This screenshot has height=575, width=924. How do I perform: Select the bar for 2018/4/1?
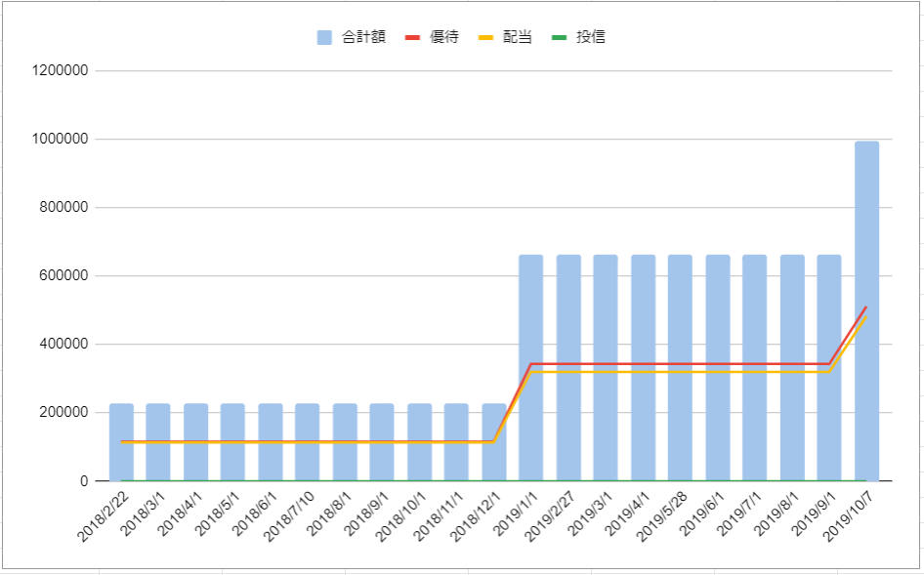[x=195, y=442]
